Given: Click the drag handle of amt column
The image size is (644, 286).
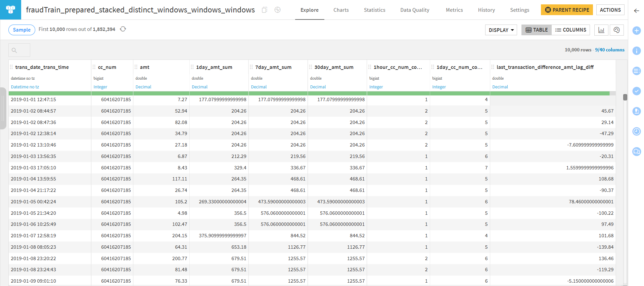Looking at the screenshot, I should pyautogui.click(x=136, y=67).
